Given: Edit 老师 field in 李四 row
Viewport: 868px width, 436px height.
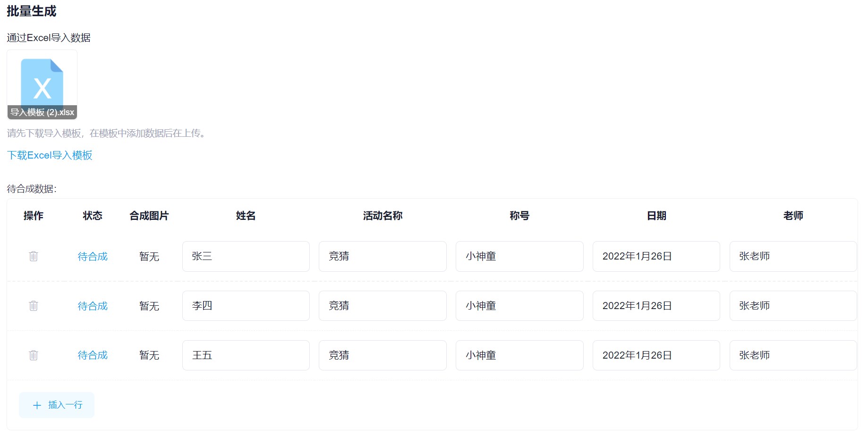Looking at the screenshot, I should [793, 306].
